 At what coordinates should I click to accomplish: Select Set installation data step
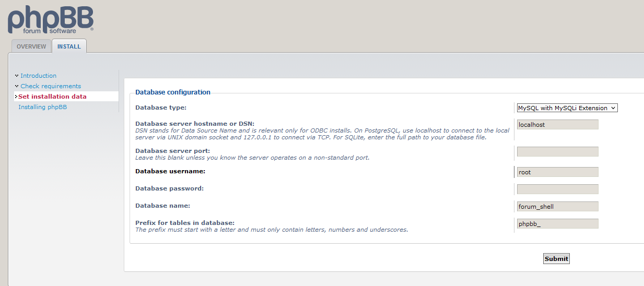click(x=52, y=97)
